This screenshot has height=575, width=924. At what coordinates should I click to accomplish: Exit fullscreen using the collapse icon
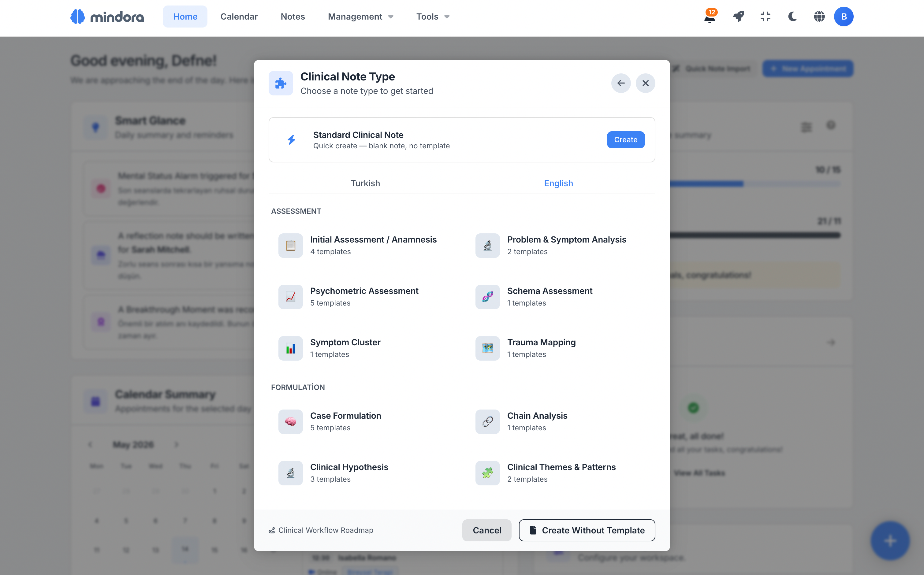coord(766,16)
